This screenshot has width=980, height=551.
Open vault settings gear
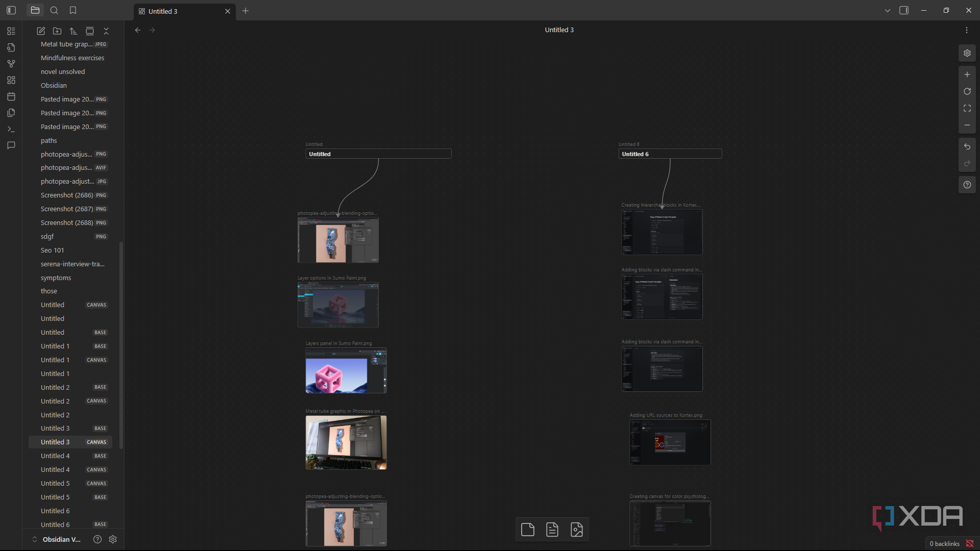pos(113,539)
